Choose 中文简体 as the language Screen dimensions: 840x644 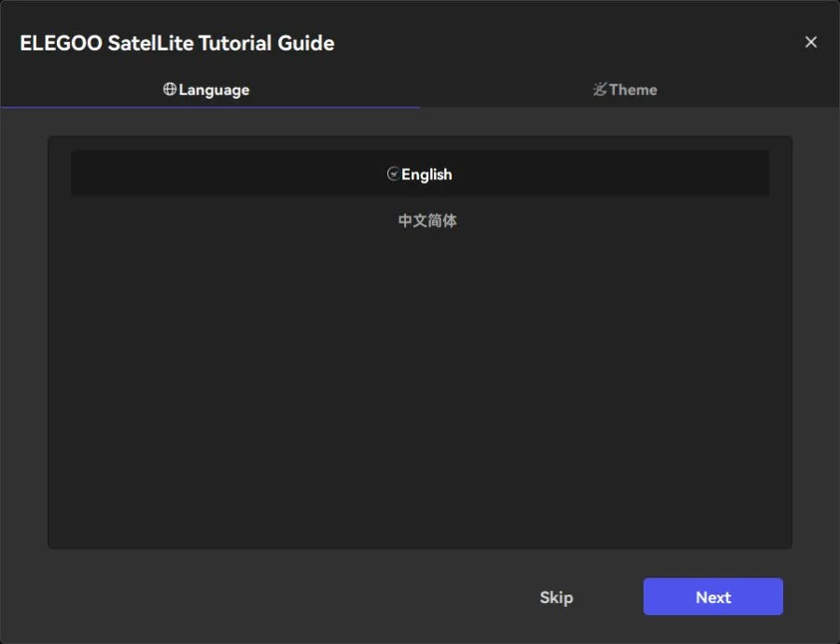point(427,221)
